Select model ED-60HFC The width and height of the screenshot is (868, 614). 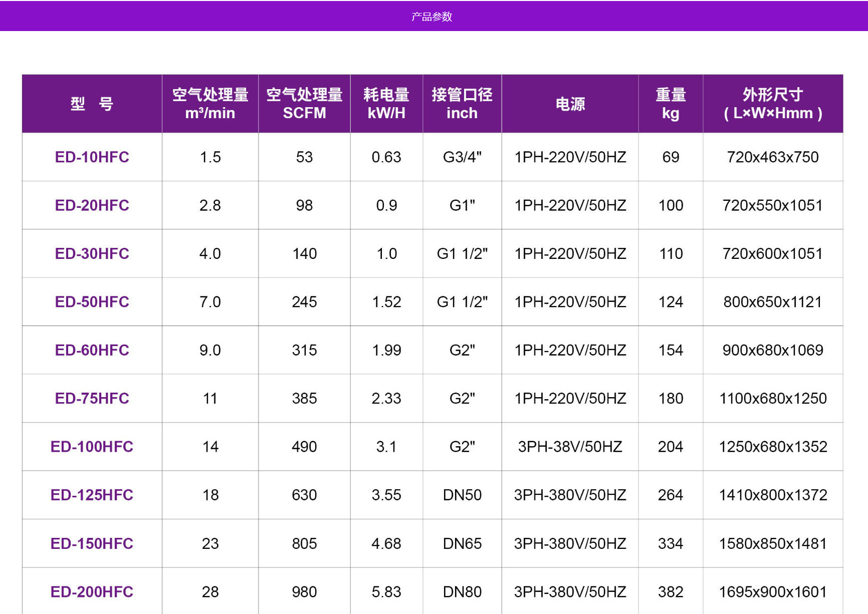[92, 350]
